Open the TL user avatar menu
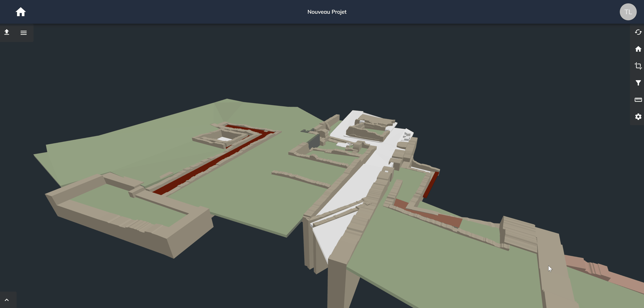 coord(628,12)
